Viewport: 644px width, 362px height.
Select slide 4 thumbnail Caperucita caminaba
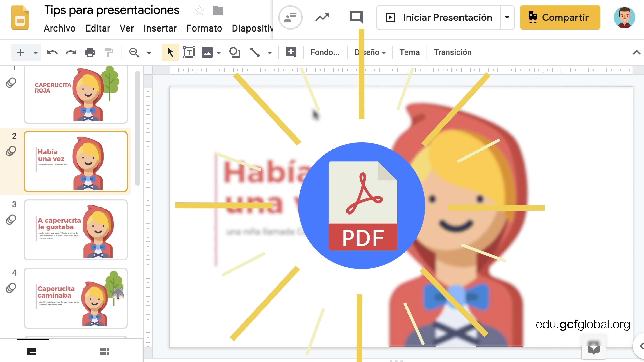76,298
